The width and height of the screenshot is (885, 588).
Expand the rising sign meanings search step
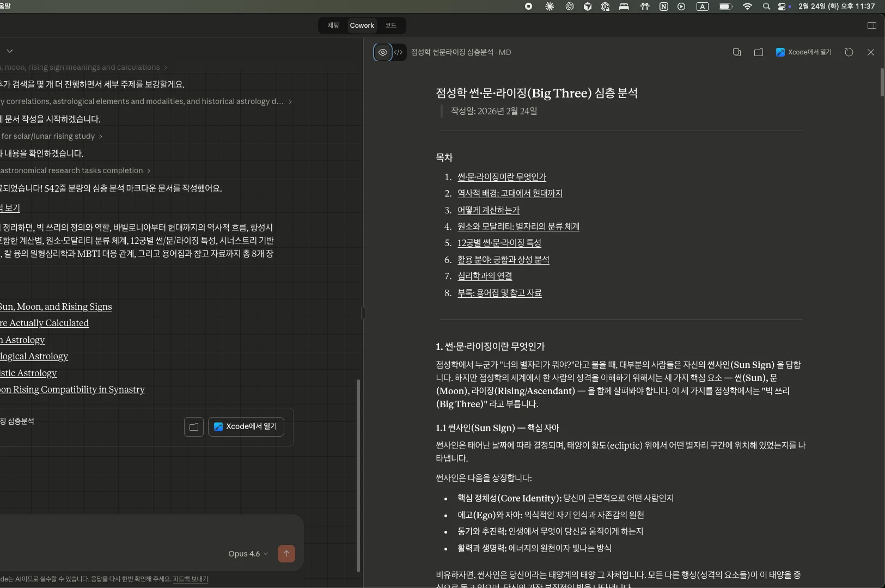click(83, 67)
